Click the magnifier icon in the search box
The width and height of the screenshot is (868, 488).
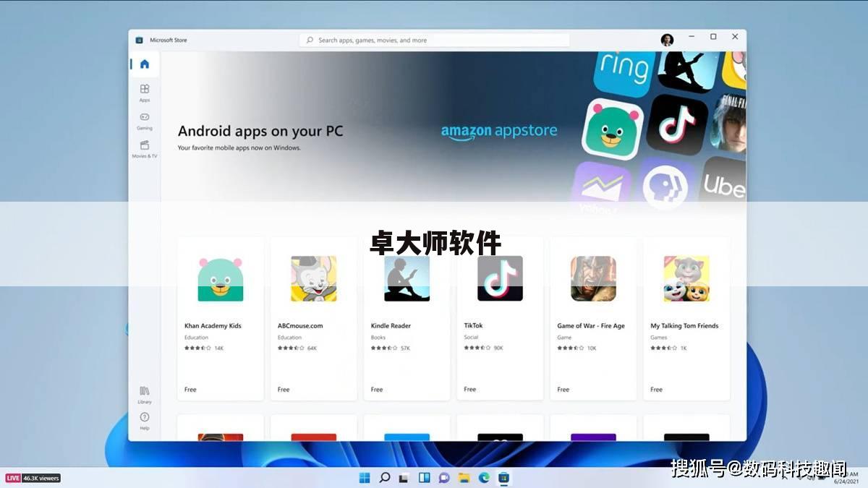310,40
